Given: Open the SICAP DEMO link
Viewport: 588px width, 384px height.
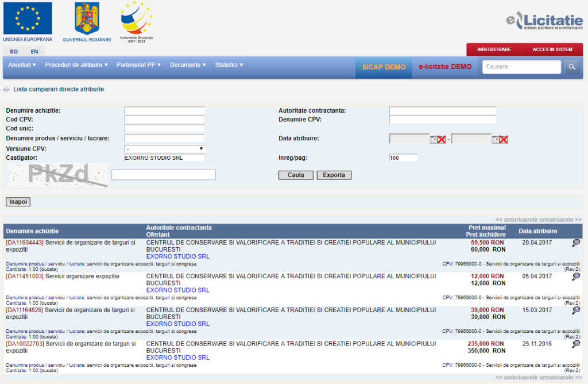Looking at the screenshot, I should pyautogui.click(x=384, y=67).
